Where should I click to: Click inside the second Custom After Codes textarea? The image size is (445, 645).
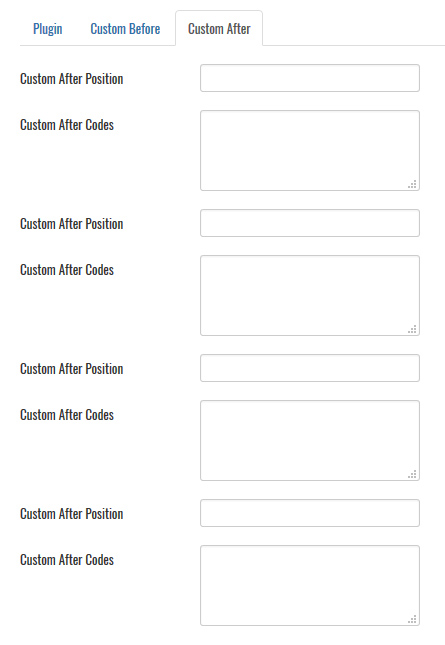tap(310, 295)
